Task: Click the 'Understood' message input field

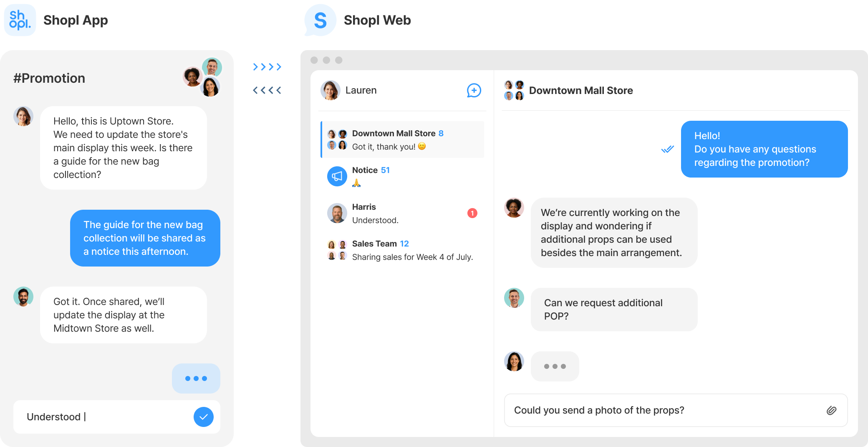Action: [117, 417]
